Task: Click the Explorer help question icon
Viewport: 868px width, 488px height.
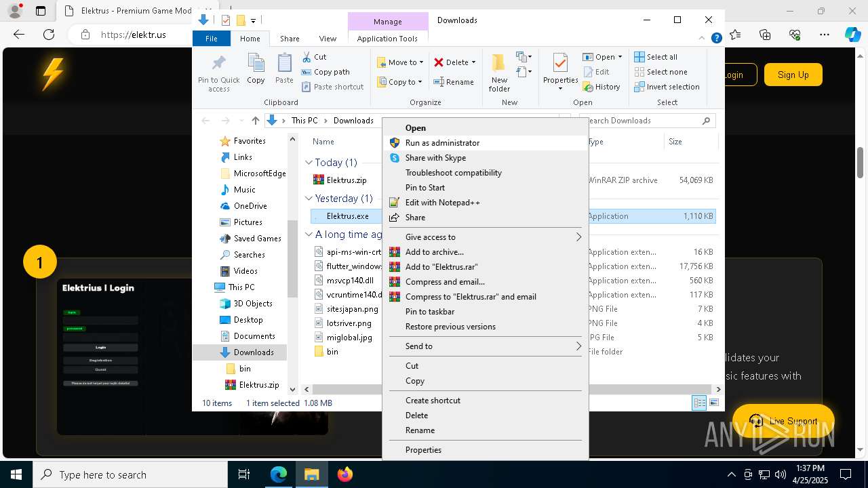Action: coord(716,39)
